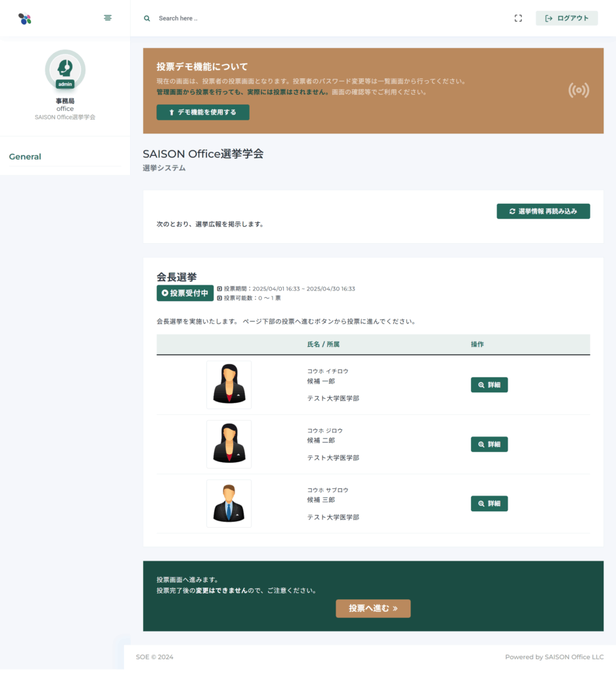Click the 投票へ進む button
Viewport: 616px width, 673px height.
coord(373,609)
